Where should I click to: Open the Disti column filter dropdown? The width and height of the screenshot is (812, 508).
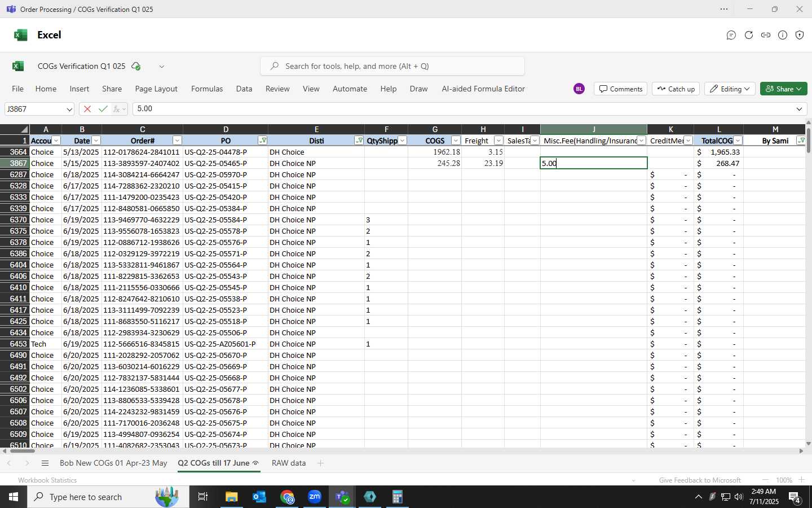tap(359, 141)
